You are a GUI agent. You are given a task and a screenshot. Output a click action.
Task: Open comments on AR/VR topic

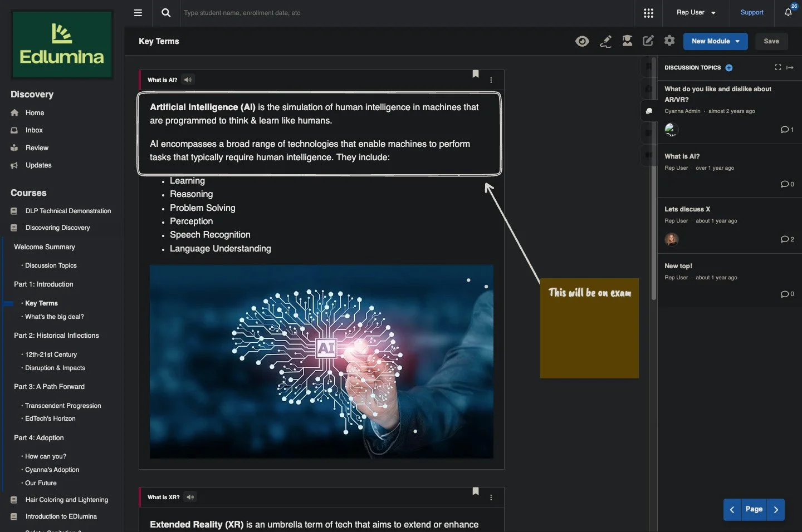[787, 130]
